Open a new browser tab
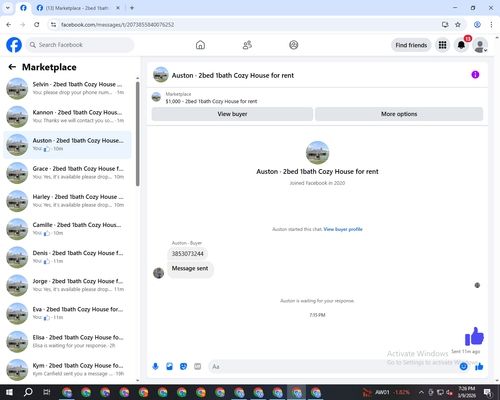The height and width of the screenshot is (400, 500). coord(132,8)
